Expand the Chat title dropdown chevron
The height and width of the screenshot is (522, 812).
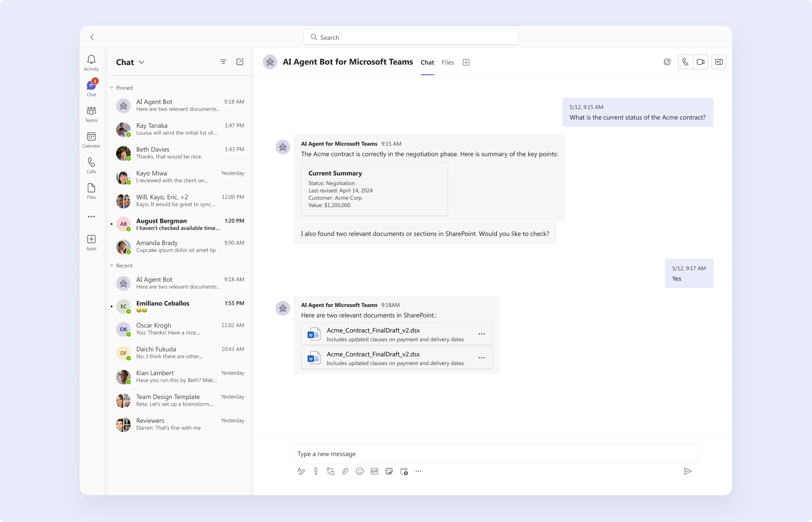click(x=142, y=62)
